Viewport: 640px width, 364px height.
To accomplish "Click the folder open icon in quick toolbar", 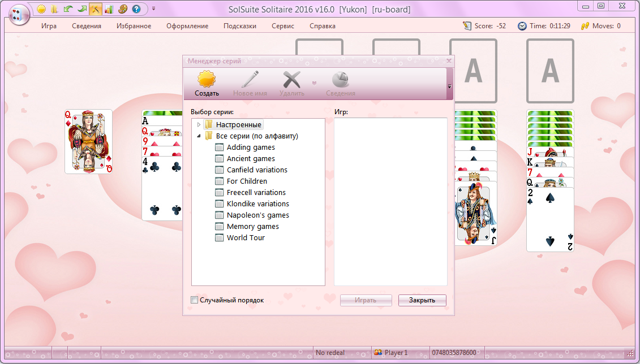I will (x=54, y=8).
